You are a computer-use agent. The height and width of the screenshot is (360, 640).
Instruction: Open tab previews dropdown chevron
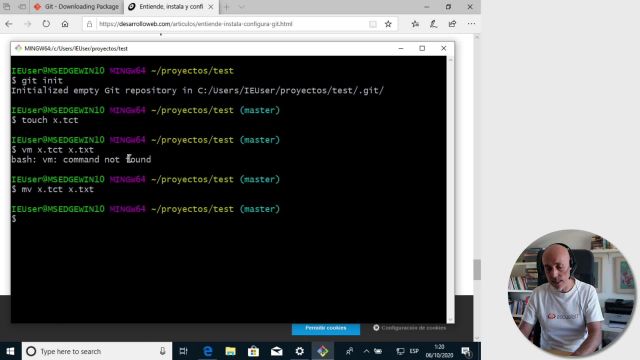(x=241, y=7)
